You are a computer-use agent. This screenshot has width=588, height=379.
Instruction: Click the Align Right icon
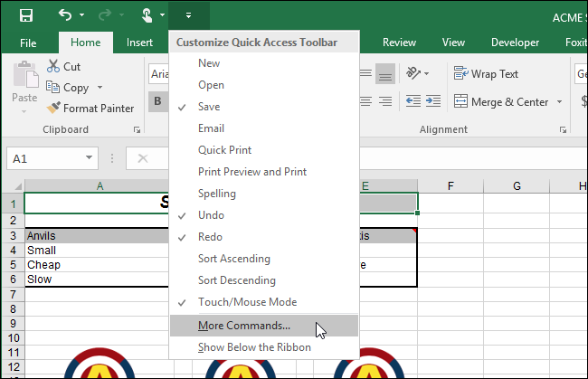coord(385,101)
